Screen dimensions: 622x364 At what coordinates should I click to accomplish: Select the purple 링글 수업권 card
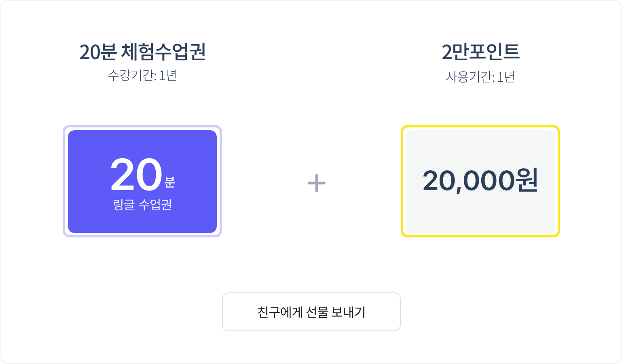(142, 181)
